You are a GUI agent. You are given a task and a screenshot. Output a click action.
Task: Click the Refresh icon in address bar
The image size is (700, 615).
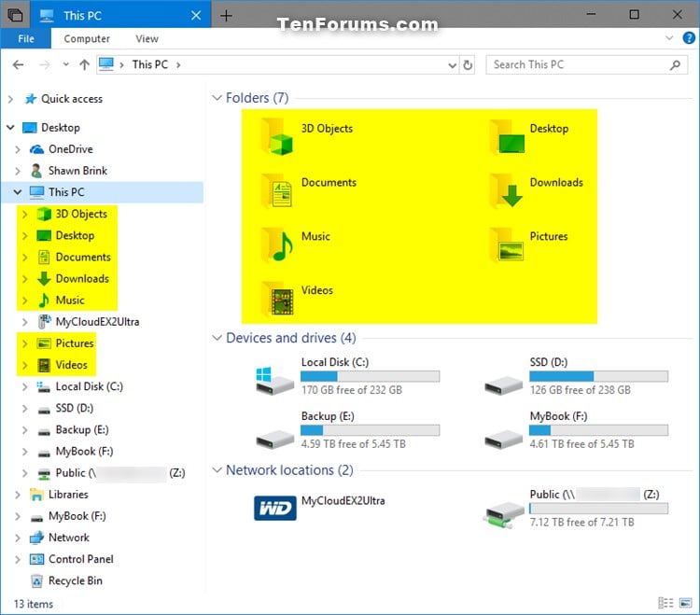coord(468,65)
